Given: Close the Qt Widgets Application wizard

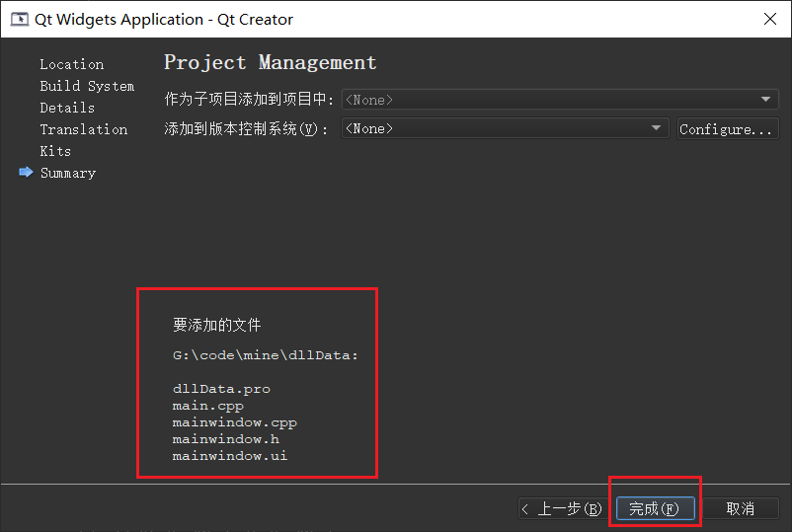Looking at the screenshot, I should (769, 19).
